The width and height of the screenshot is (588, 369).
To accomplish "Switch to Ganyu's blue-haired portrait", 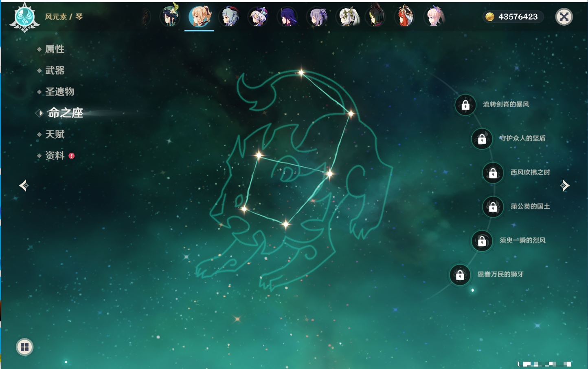I will [229, 17].
